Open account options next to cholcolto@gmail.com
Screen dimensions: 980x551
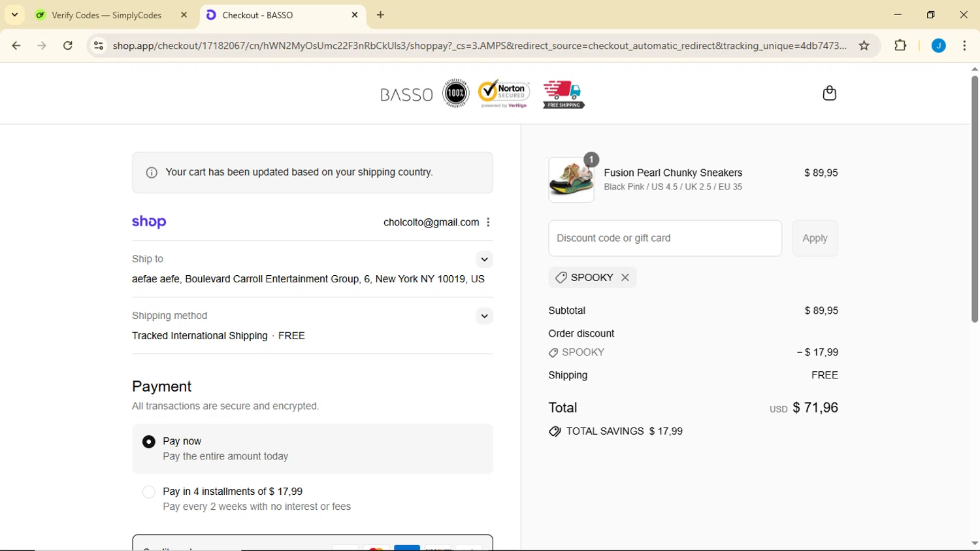tap(488, 222)
